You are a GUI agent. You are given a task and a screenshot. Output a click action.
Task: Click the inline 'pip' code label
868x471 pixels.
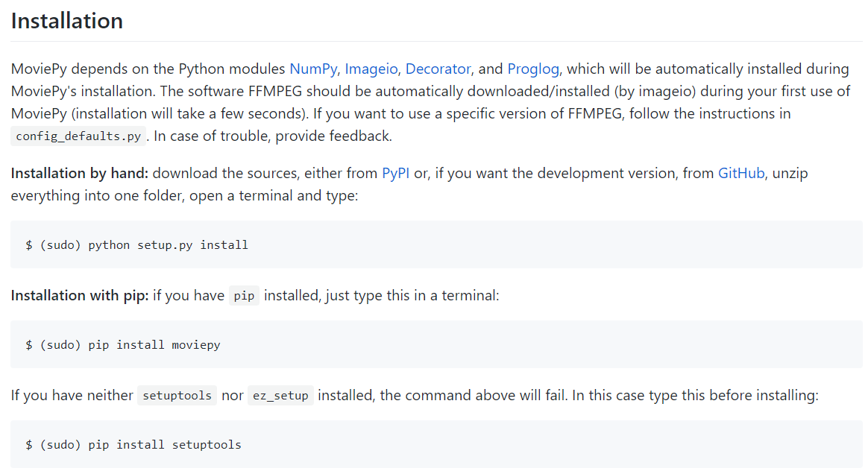pyautogui.click(x=244, y=296)
